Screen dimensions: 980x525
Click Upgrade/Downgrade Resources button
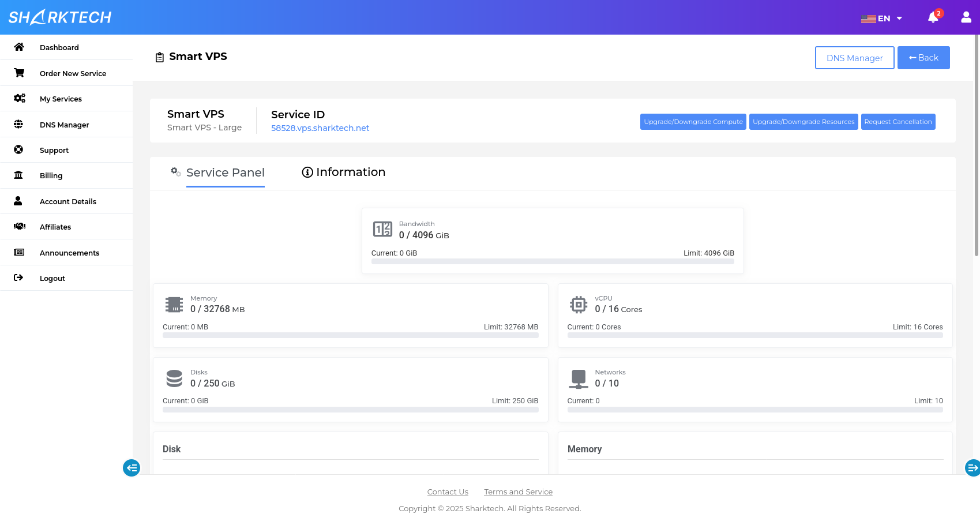[803, 122]
